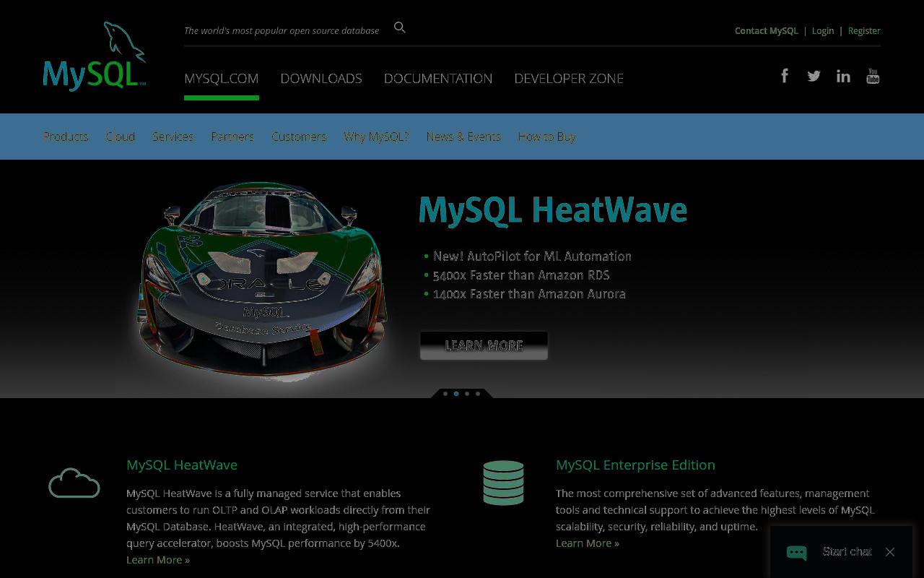This screenshot has height=578, width=924.
Task: Click the Start chat text
Action: click(847, 552)
